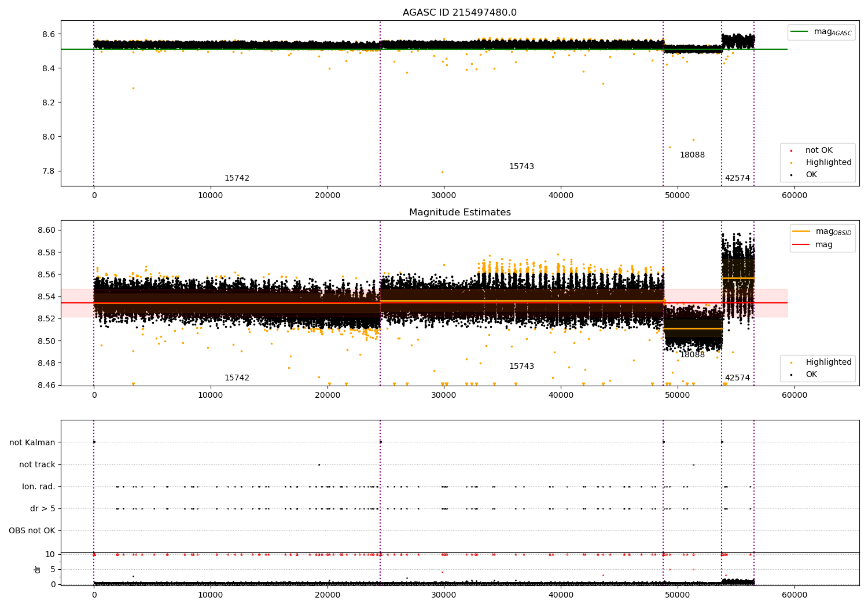Click the lowest orange outlier point near magnitude 7.8
Viewport: 868px width, 608px height.
point(442,172)
